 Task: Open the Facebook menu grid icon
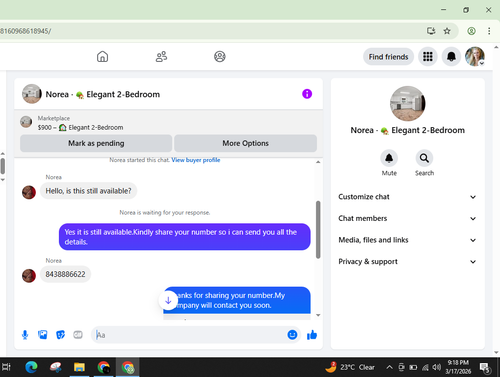pos(428,57)
